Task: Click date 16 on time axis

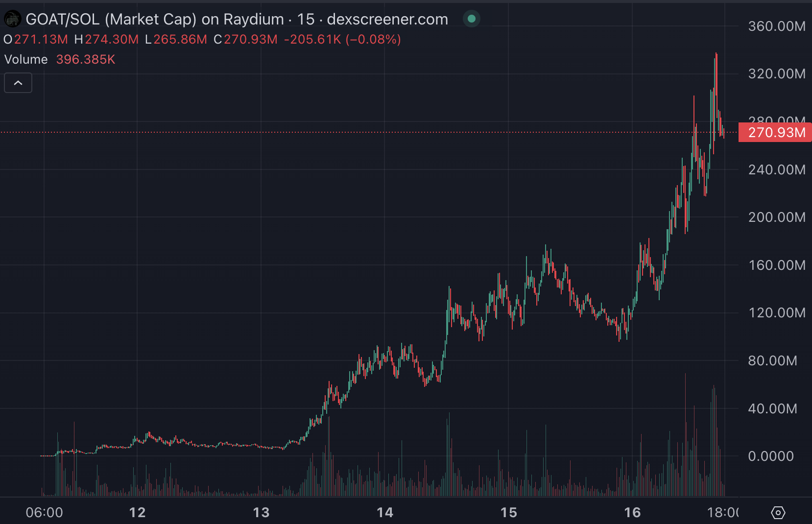Action: tap(632, 512)
